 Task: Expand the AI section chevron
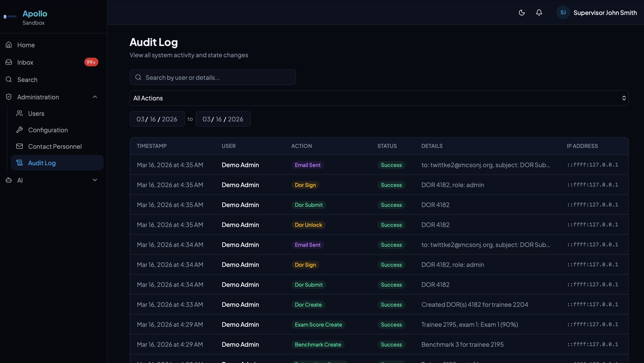[x=95, y=180]
